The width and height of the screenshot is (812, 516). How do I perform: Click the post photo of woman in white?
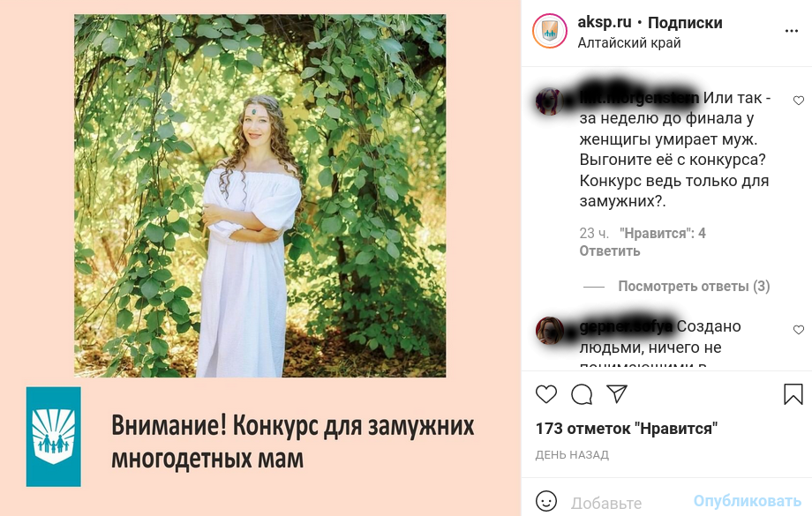click(260, 196)
